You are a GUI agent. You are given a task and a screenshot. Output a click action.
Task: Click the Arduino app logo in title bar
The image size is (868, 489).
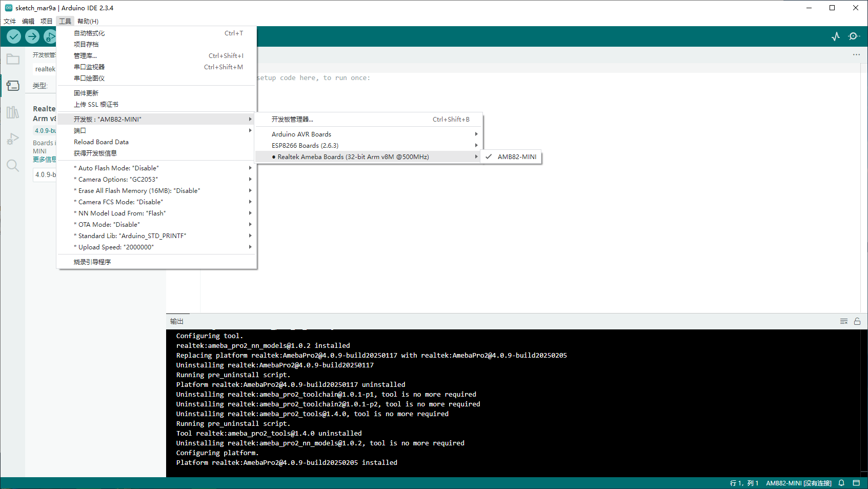pos(9,8)
